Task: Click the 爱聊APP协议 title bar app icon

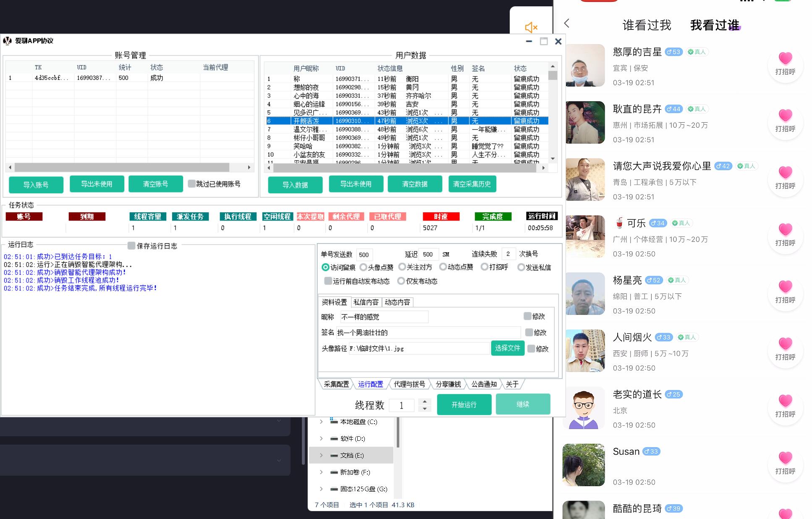Action: coord(8,41)
